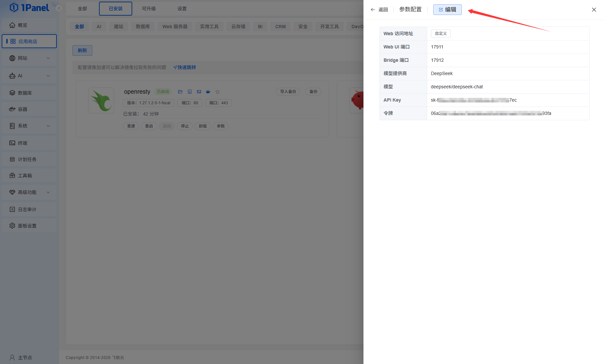Open the openresty terminal icon
This screenshot has height=364, width=604.
point(199,92)
